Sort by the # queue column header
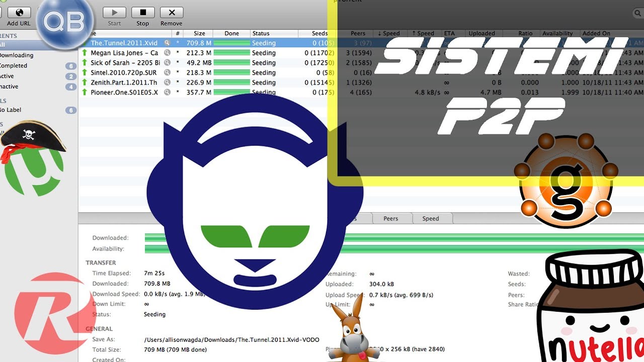 [x=178, y=34]
